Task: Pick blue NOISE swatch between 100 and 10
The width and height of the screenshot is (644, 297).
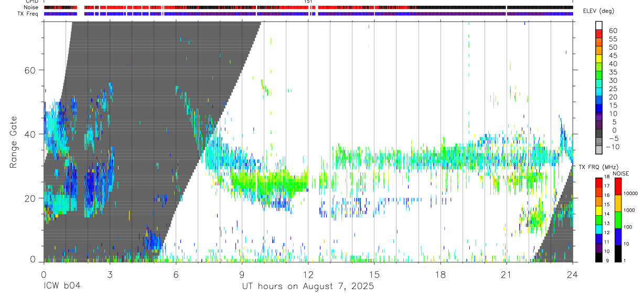Action: pyautogui.click(x=618, y=237)
